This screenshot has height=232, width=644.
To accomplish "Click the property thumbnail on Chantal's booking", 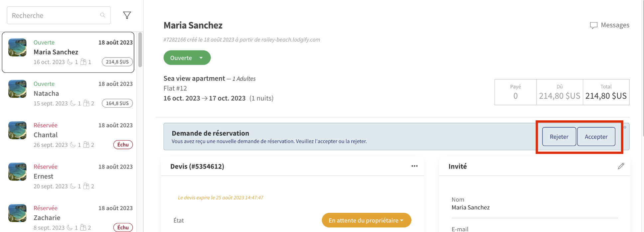I will click(x=17, y=130).
